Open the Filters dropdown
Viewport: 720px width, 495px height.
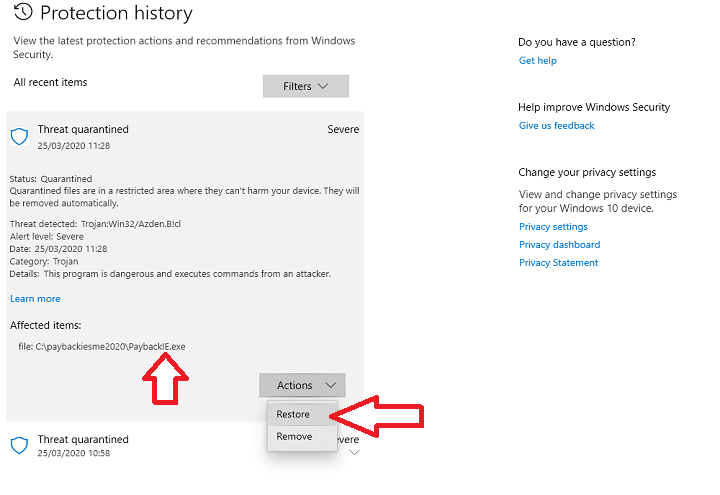(305, 86)
